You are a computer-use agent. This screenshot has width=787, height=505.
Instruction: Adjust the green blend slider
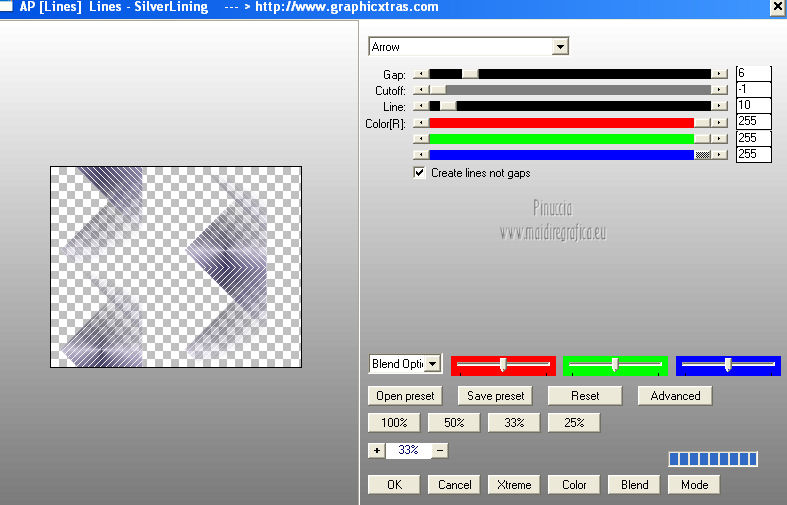click(615, 365)
